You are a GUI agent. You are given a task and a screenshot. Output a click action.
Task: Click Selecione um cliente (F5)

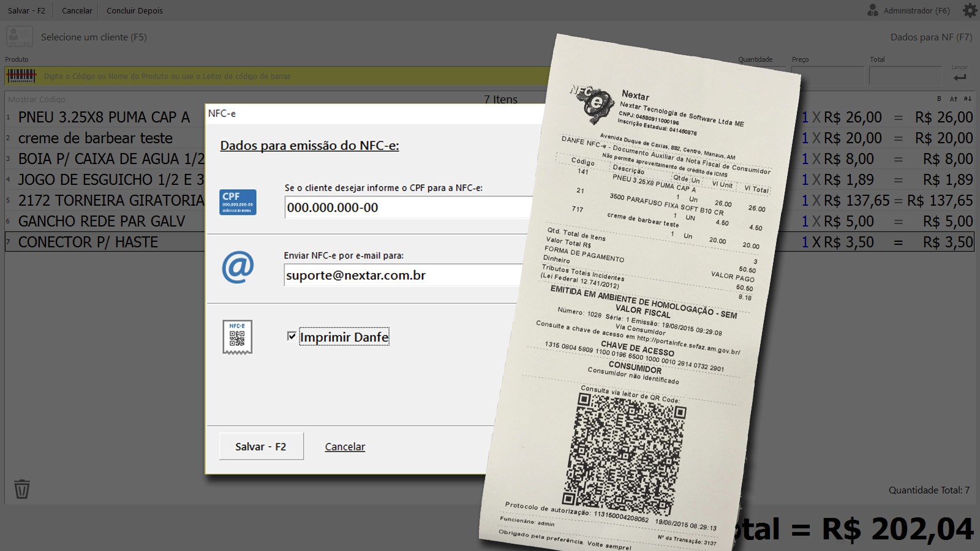coord(94,37)
